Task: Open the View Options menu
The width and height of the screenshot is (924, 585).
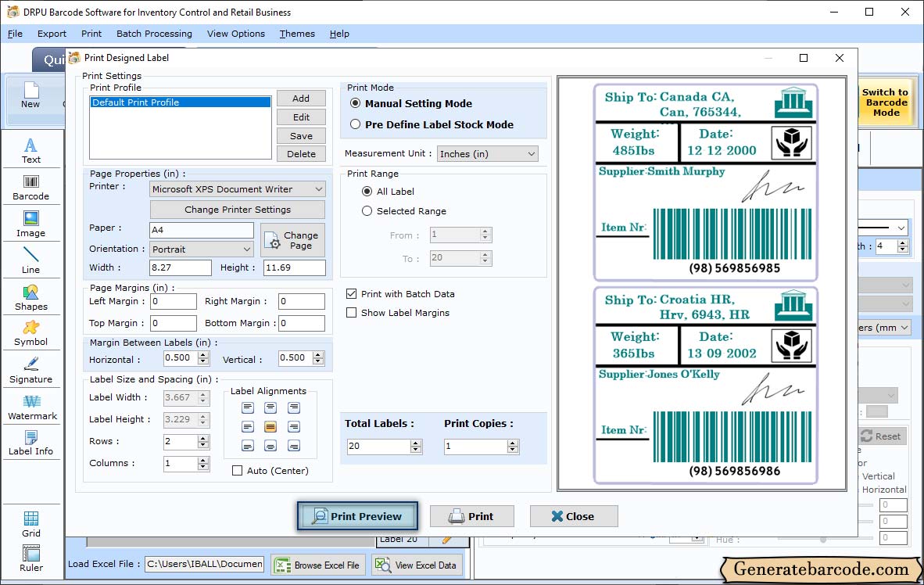Action: (x=236, y=34)
